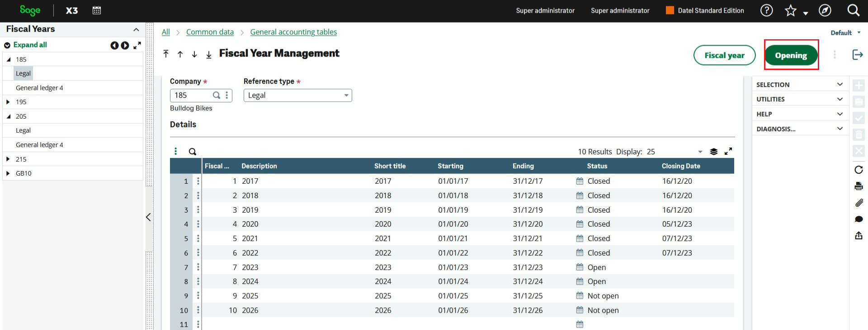This screenshot has height=330, width=868.
Task: Click the attachment paperclip icon
Action: [859, 203]
